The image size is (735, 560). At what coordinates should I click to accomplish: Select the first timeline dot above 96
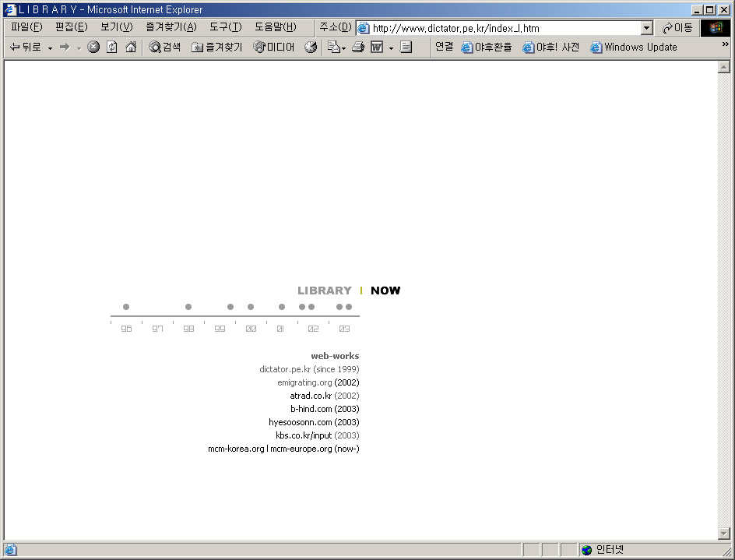tap(126, 307)
